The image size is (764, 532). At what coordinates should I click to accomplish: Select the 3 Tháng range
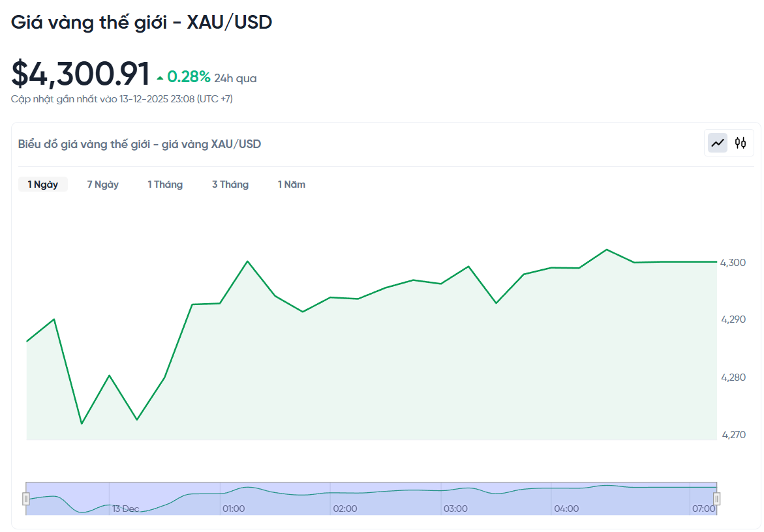point(230,184)
